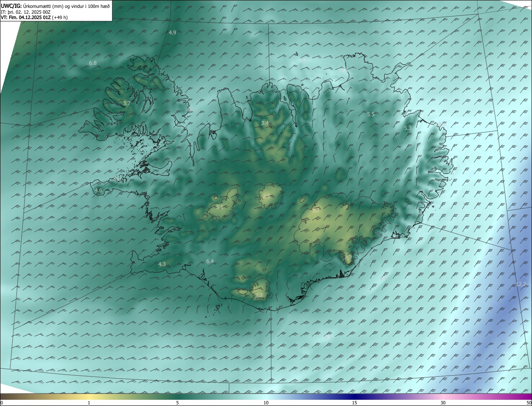Select the initial time line 'IT: þri. 02. 12. 2025 00Z'

tap(26, 12)
